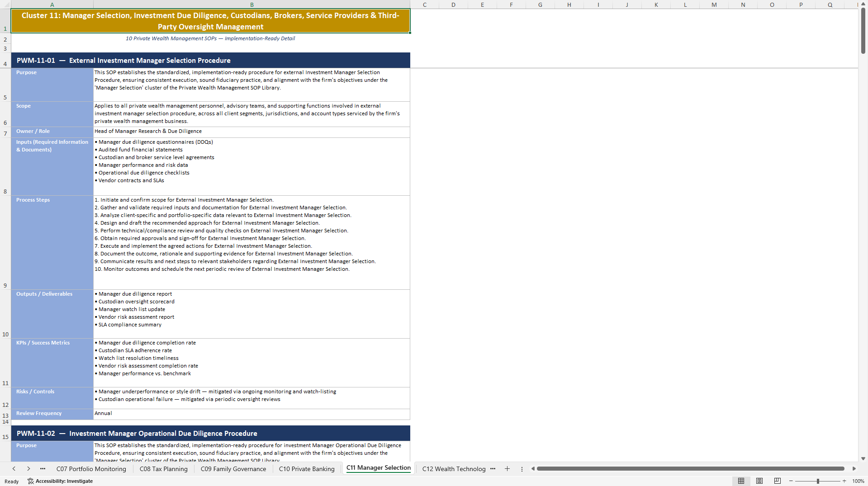Open the C12 Wealth Technolog sheet
Image resolution: width=868 pixels, height=486 pixels.
[x=454, y=469]
